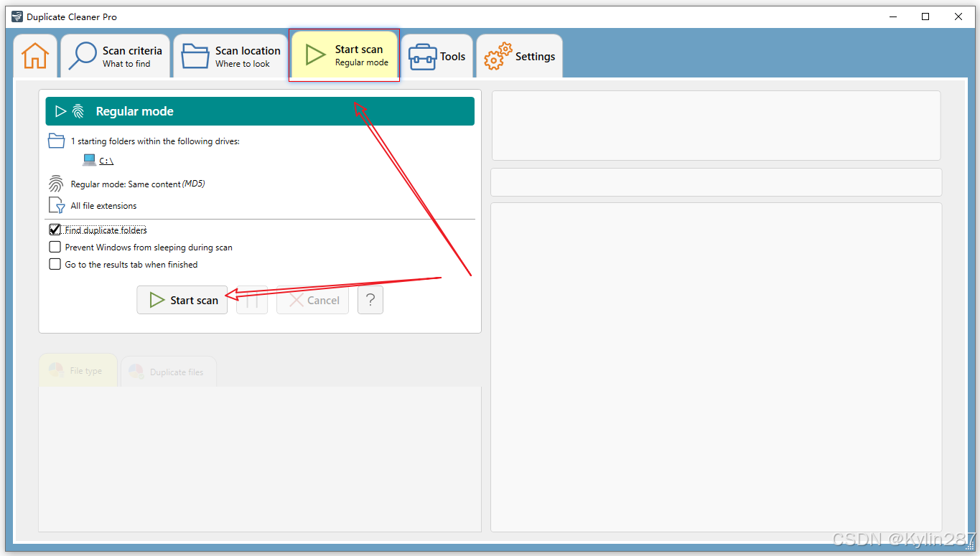Click the Regular mode header bar

[x=260, y=111]
